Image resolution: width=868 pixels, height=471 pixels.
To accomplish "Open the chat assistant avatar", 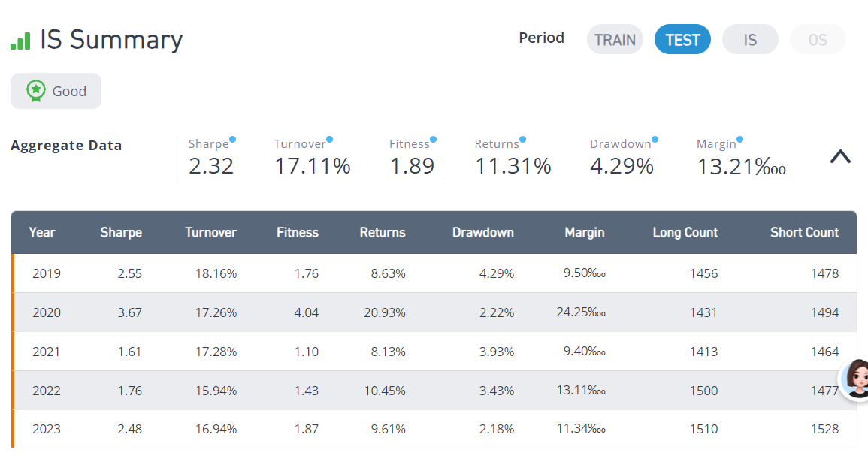I will click(x=855, y=379).
